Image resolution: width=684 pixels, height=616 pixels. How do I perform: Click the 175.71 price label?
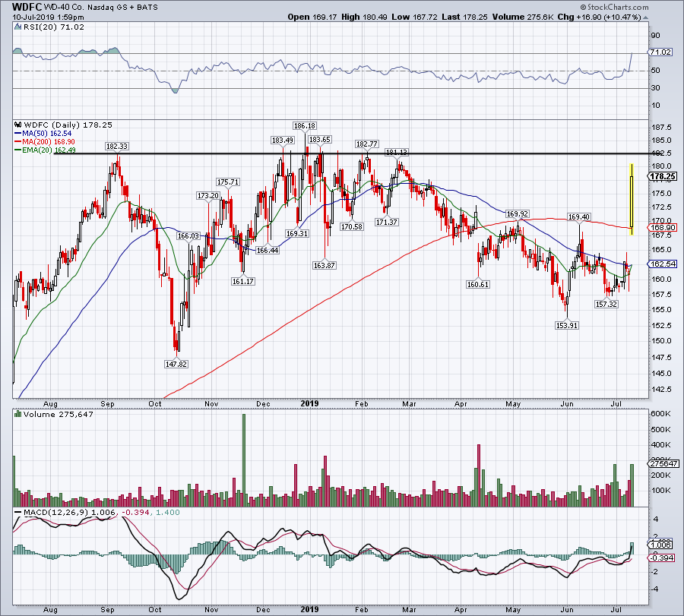click(x=228, y=182)
